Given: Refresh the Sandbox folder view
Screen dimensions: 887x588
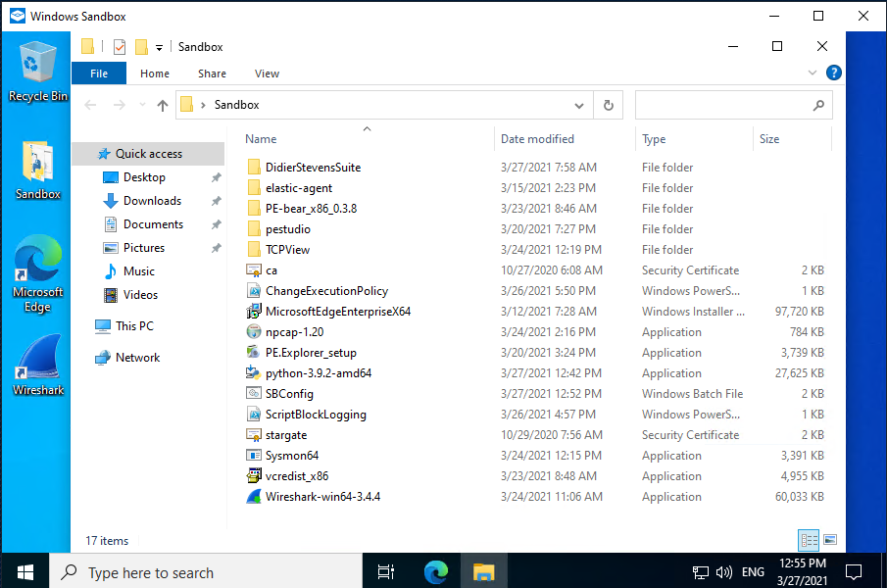Looking at the screenshot, I should tap(608, 105).
